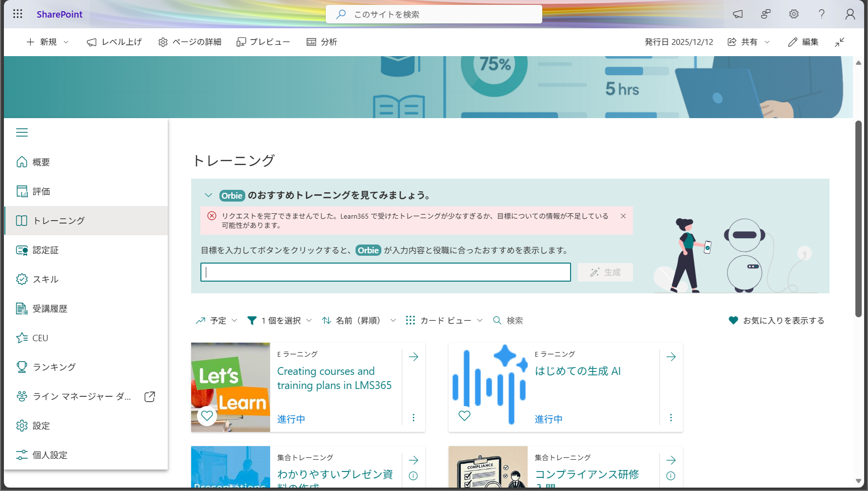
Task: Open the 名前（昇順） sort dropdown
Action: pyautogui.click(x=359, y=321)
